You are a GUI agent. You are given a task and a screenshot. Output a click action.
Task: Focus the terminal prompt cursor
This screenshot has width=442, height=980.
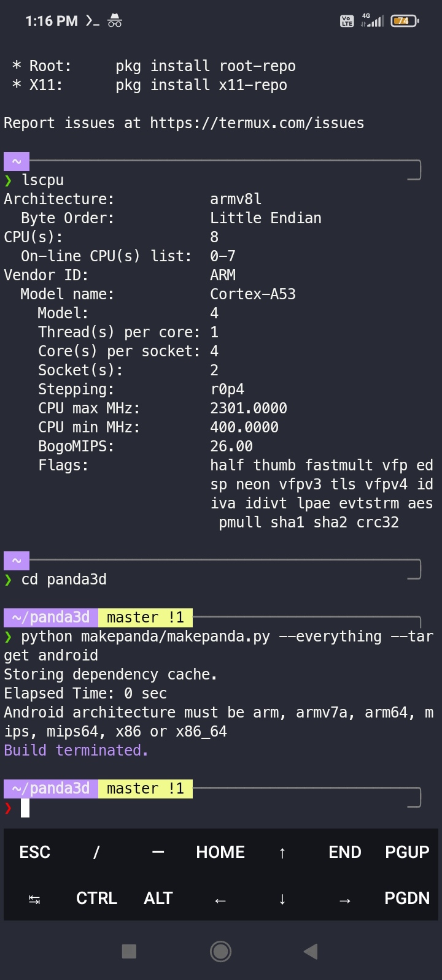pyautogui.click(x=25, y=808)
